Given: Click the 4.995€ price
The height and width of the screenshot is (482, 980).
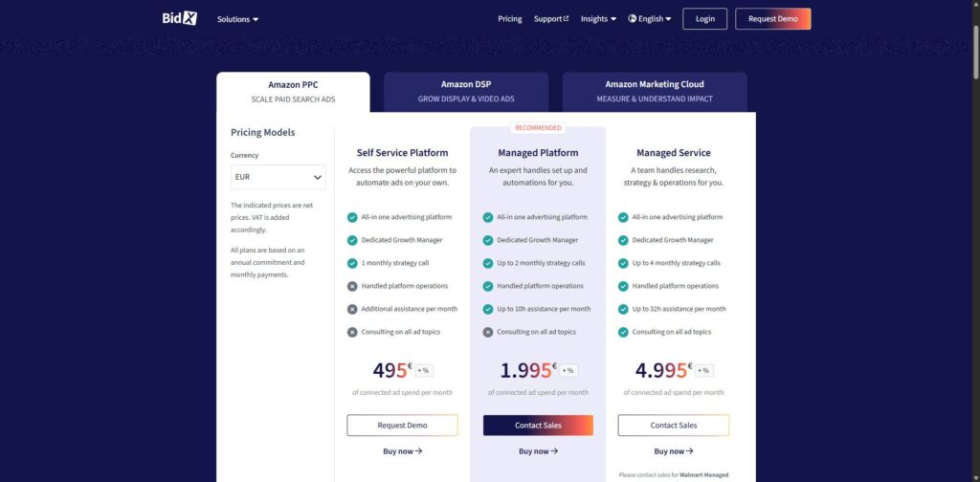Looking at the screenshot, I should point(664,370).
